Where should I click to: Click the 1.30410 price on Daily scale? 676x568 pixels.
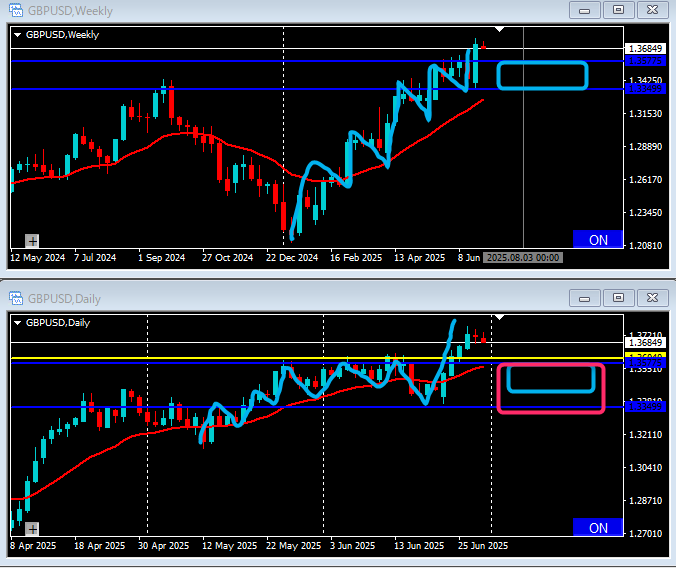click(x=645, y=468)
